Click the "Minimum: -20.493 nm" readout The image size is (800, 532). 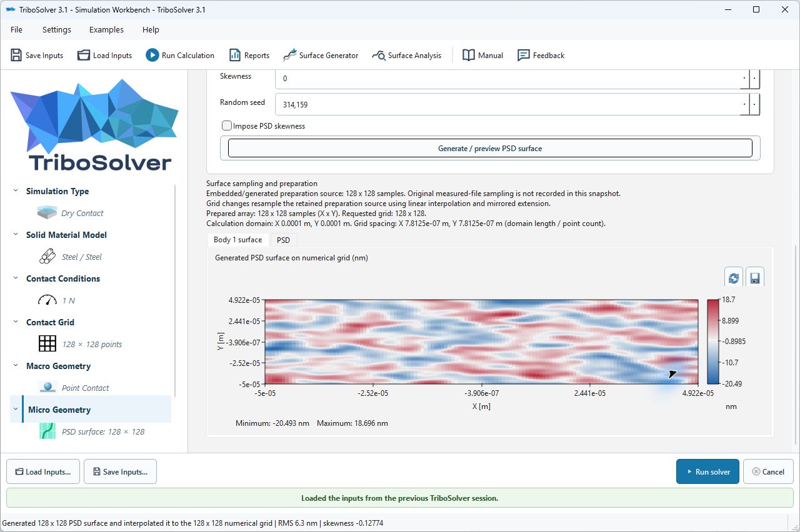pyautogui.click(x=272, y=423)
